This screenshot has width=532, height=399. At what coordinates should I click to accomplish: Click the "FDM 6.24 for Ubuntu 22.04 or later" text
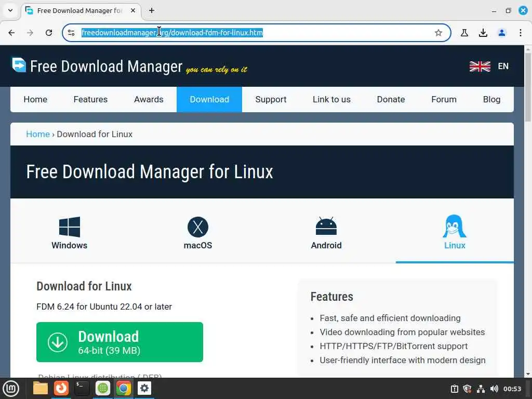coord(104,307)
